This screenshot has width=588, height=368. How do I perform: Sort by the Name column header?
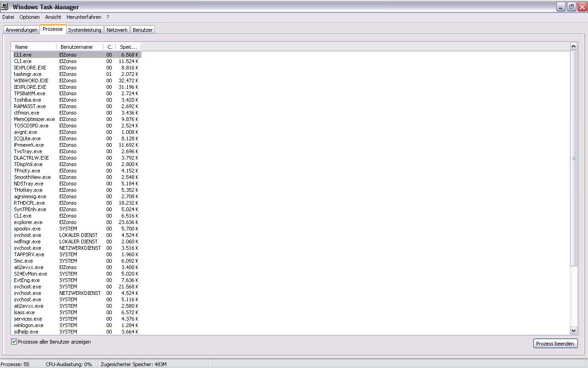pyautogui.click(x=34, y=47)
